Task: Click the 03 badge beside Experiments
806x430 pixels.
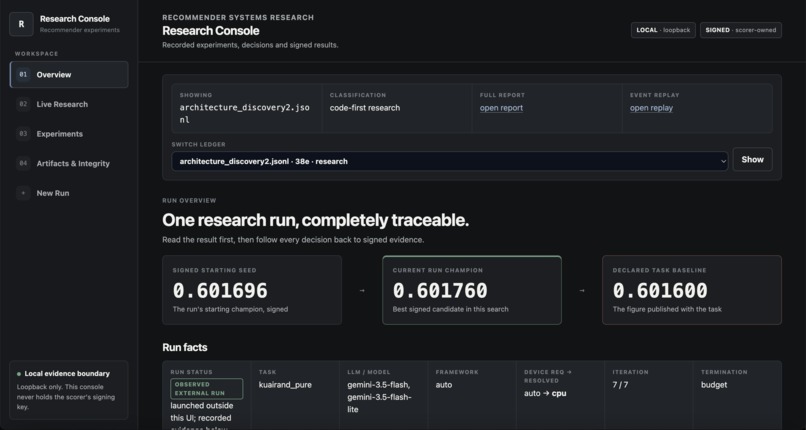Action: coord(23,134)
